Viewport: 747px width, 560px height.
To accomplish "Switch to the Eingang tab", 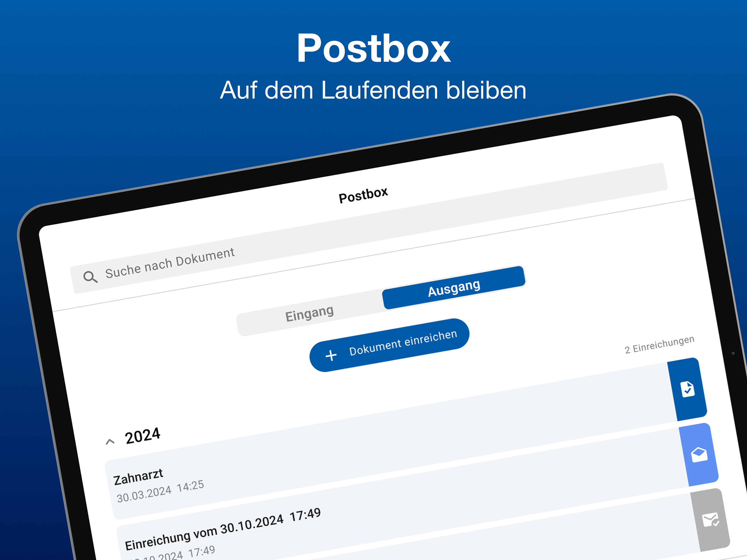I will coord(309,313).
